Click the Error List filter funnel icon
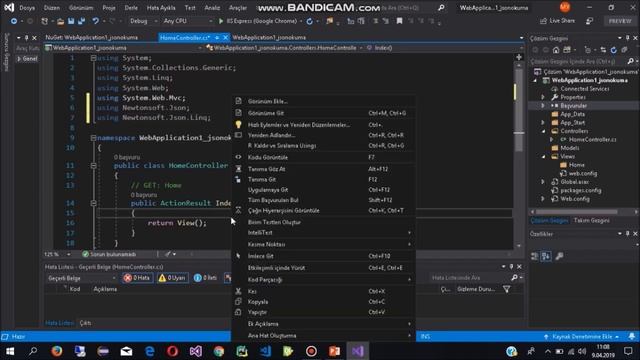The width and height of the screenshot is (640, 360). (x=507, y=289)
